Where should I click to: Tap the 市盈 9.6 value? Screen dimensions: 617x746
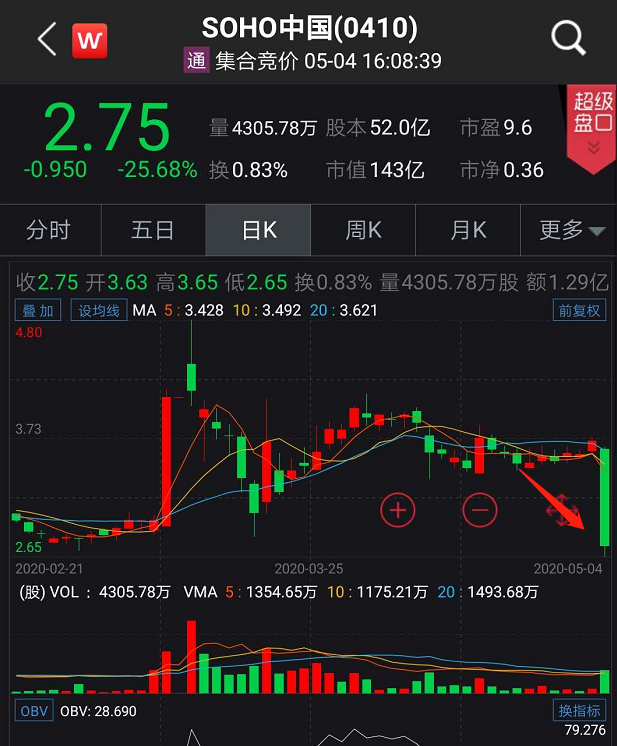click(x=496, y=128)
